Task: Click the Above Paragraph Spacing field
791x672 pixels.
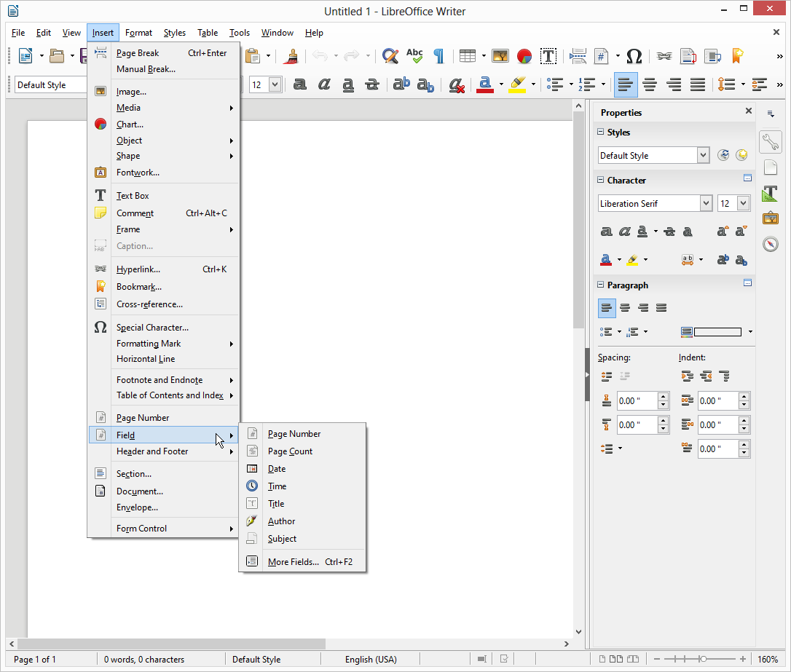Action: [637, 400]
